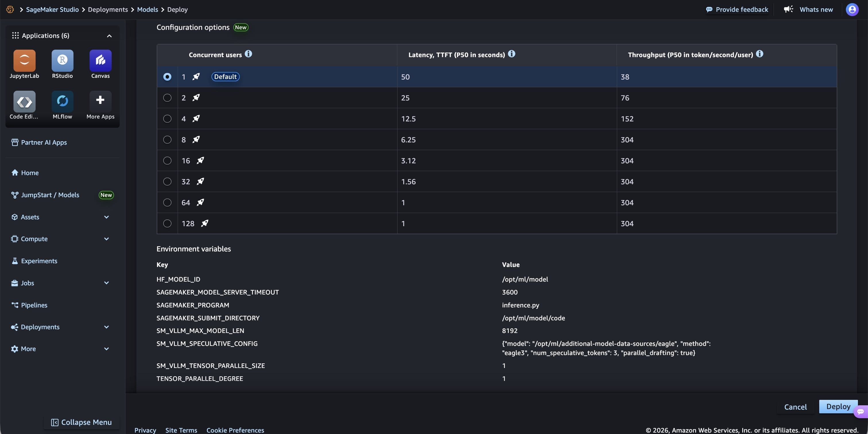This screenshot has width=868, height=434.
Task: Select the 2 concurrent users radio button
Action: [167, 98]
